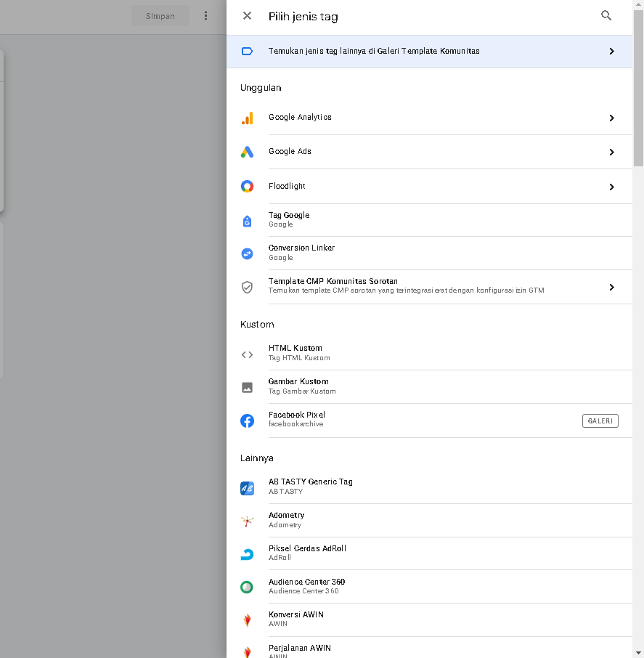Click the Floodlight ring icon
Viewport: 644px width, 658px height.
247,187
